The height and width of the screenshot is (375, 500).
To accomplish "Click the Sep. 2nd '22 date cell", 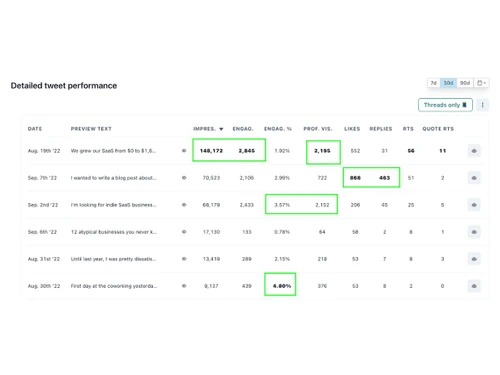I will coord(43,205).
